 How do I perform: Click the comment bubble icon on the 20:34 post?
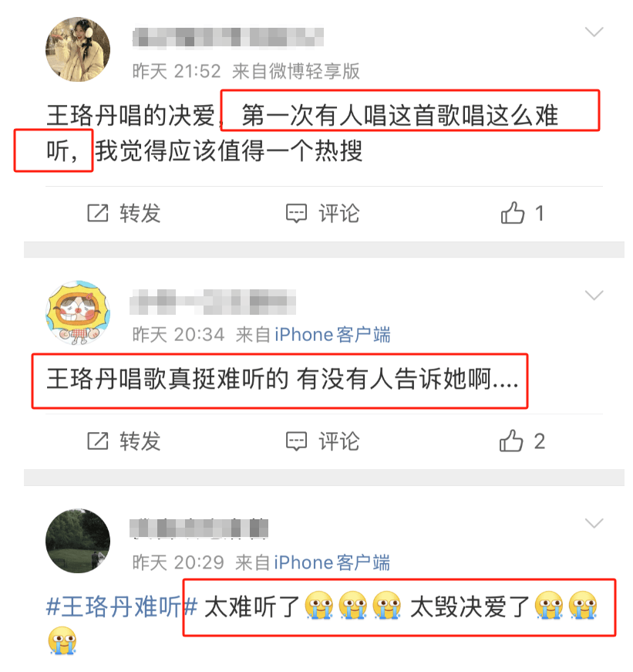pyautogui.click(x=296, y=441)
